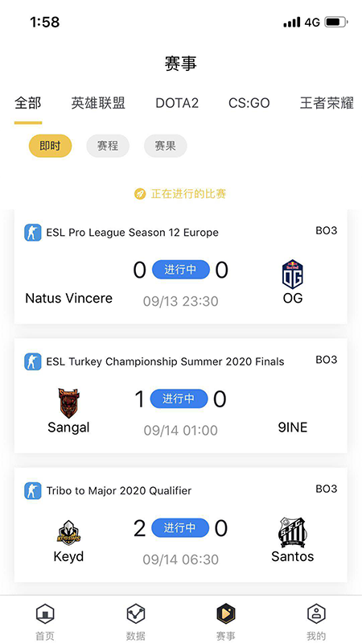Image resolution: width=362 pixels, height=644 pixels.
Task: Open the 数据 data icon
Action: [135, 615]
